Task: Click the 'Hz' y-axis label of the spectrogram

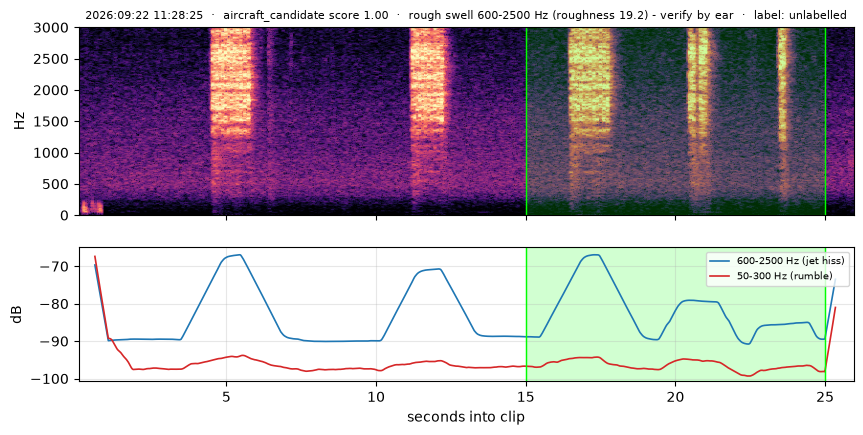Action: pos(19,122)
